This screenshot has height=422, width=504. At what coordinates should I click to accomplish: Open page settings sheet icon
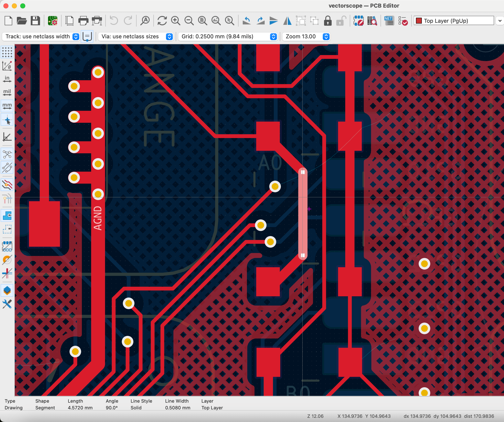(x=70, y=21)
